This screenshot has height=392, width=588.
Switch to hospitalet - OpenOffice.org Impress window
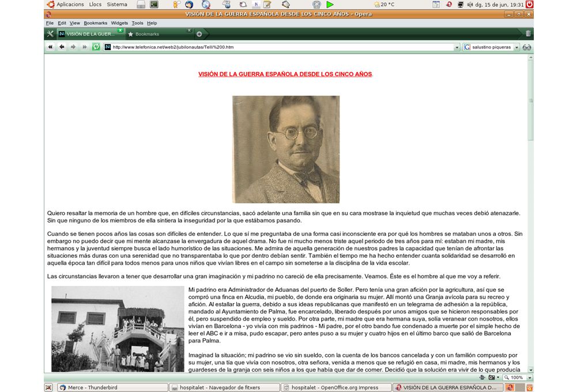[336, 387]
